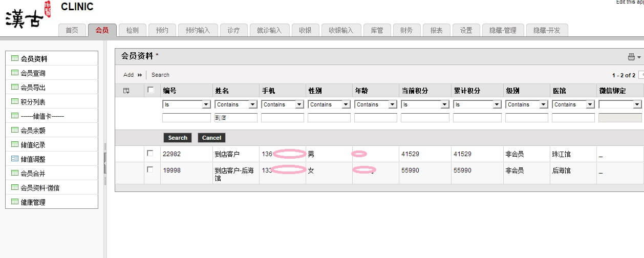Click the Add link in toolbar

tap(128, 75)
